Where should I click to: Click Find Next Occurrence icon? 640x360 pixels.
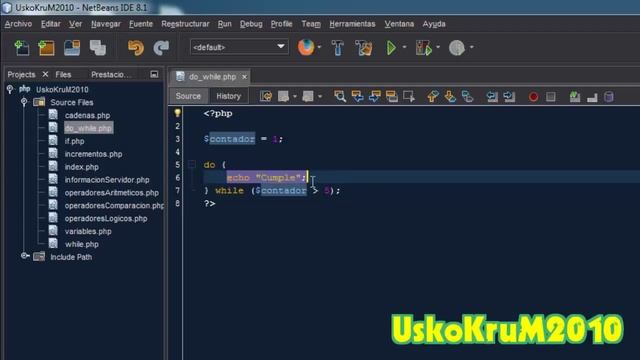[x=374, y=96]
